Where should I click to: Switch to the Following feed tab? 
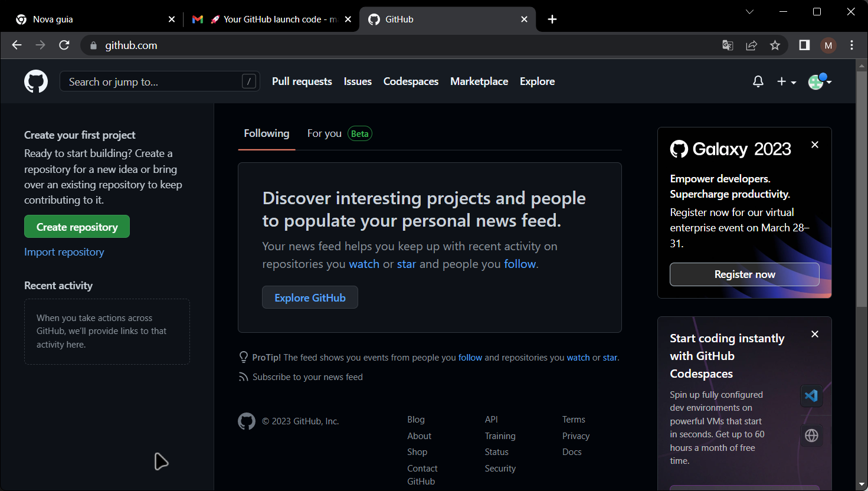coord(267,133)
